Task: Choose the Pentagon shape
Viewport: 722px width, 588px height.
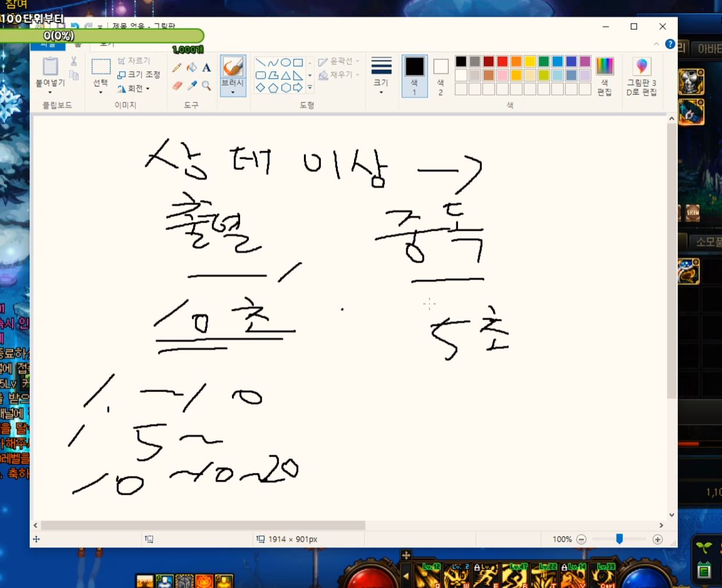Action: (x=273, y=88)
